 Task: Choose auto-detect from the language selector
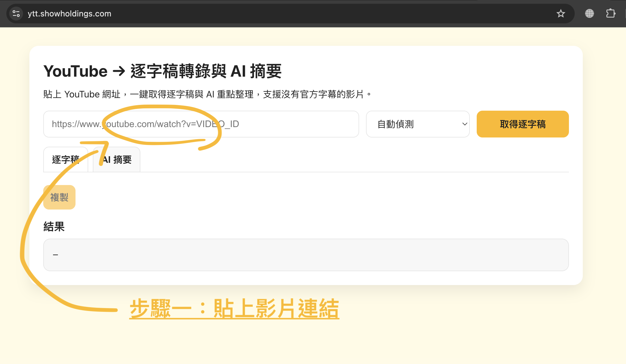418,124
